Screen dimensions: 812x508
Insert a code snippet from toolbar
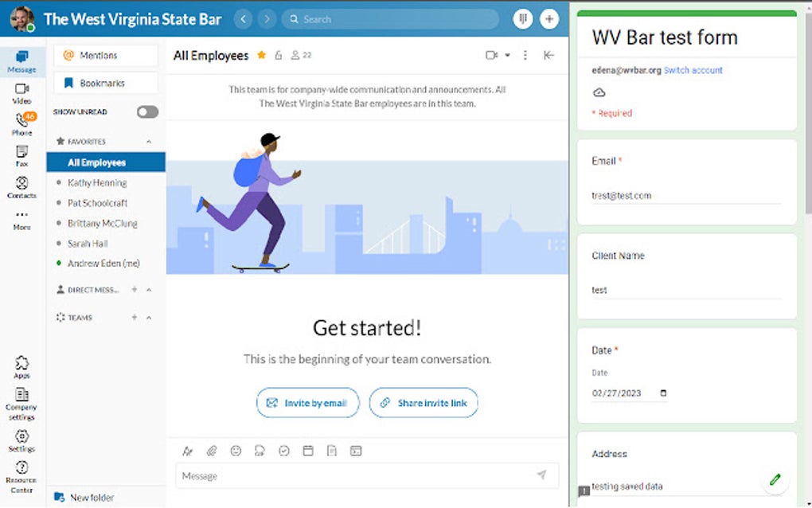pyautogui.click(x=356, y=451)
